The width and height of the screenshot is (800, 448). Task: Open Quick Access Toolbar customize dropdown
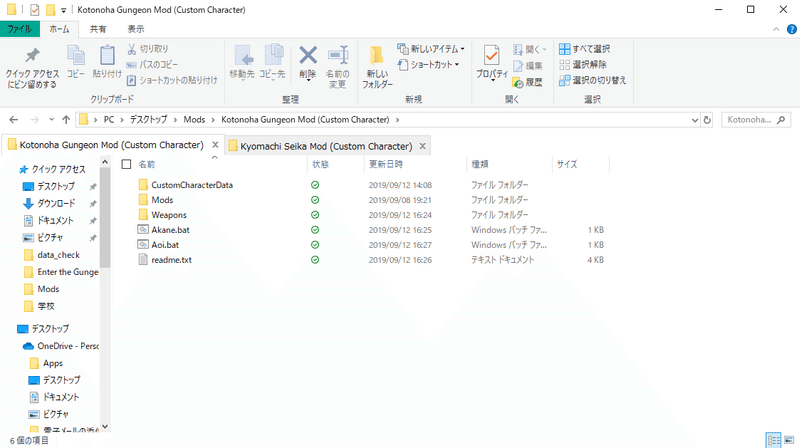(63, 10)
